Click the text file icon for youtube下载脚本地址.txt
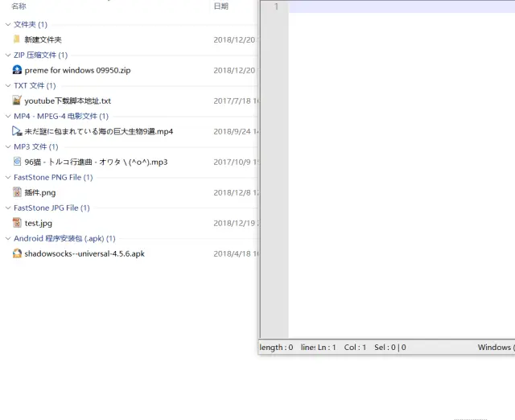Screen dimensions: 515x420 (x=17, y=101)
